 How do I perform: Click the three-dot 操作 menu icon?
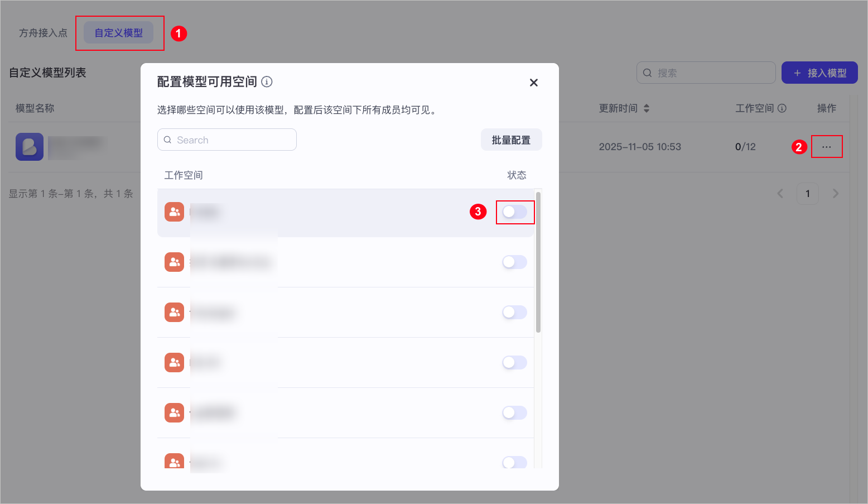click(x=827, y=147)
